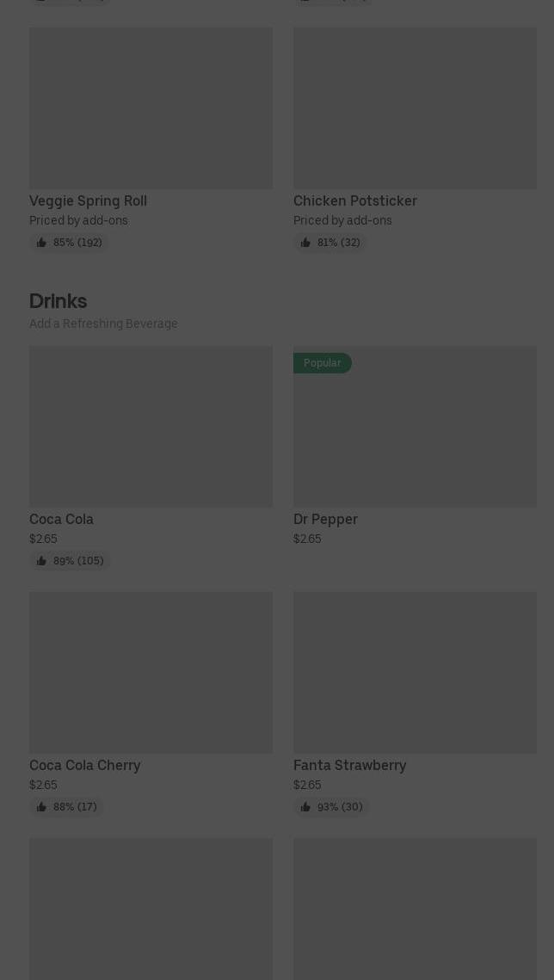Viewport: 554px width, 980px height.
Task: Click thumbs-up icon under Chicken Potsticker
Action: (305, 243)
